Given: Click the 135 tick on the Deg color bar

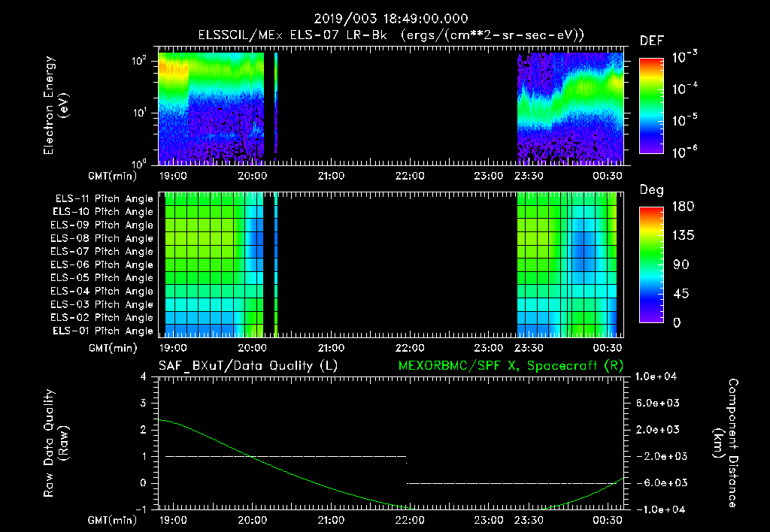Looking at the screenshot, I should click(x=683, y=235).
